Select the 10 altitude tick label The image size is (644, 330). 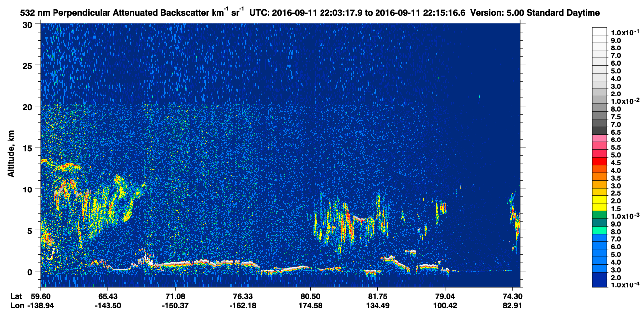coord(28,189)
